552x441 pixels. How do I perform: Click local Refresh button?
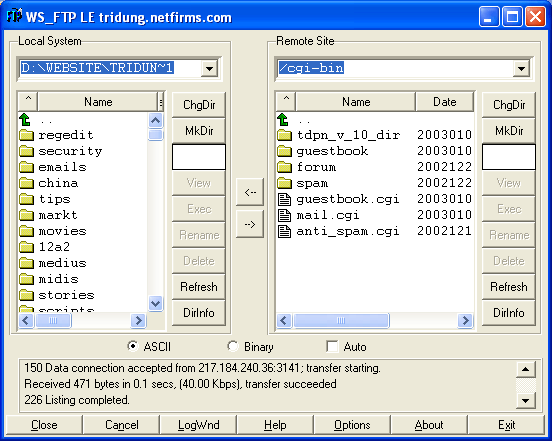point(199,287)
